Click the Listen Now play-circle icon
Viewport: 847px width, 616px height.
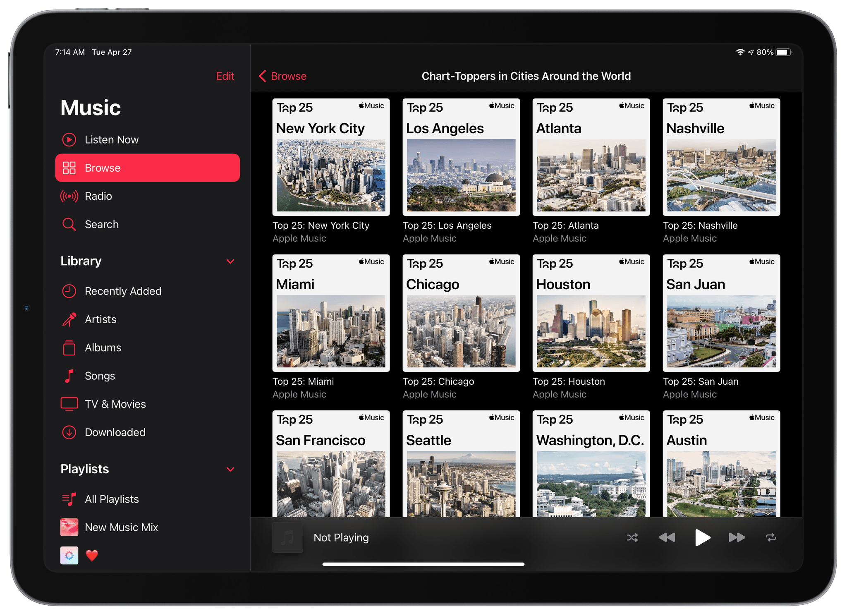coord(69,140)
